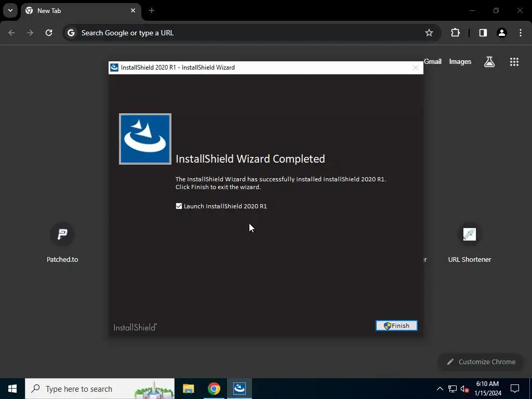Open a new Chrome tab with the plus button
The width and height of the screenshot is (532, 399).
(152, 10)
